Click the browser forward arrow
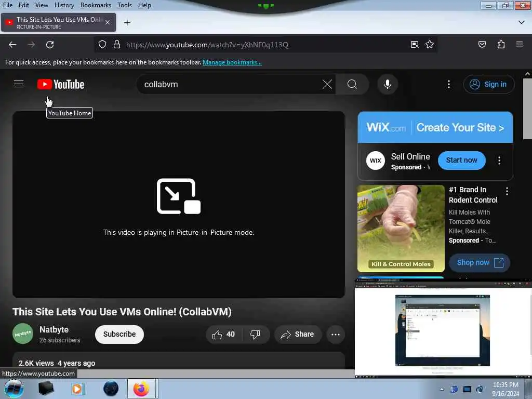This screenshot has height=399, width=532. [x=31, y=45]
